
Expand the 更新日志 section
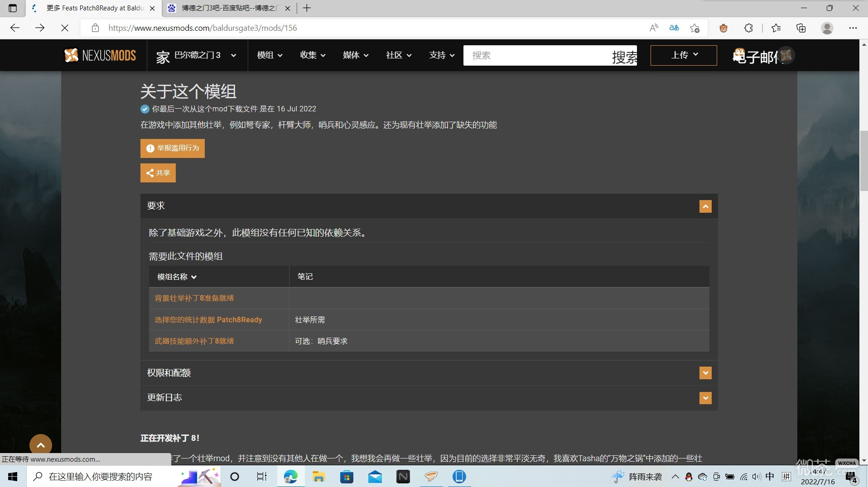point(705,398)
